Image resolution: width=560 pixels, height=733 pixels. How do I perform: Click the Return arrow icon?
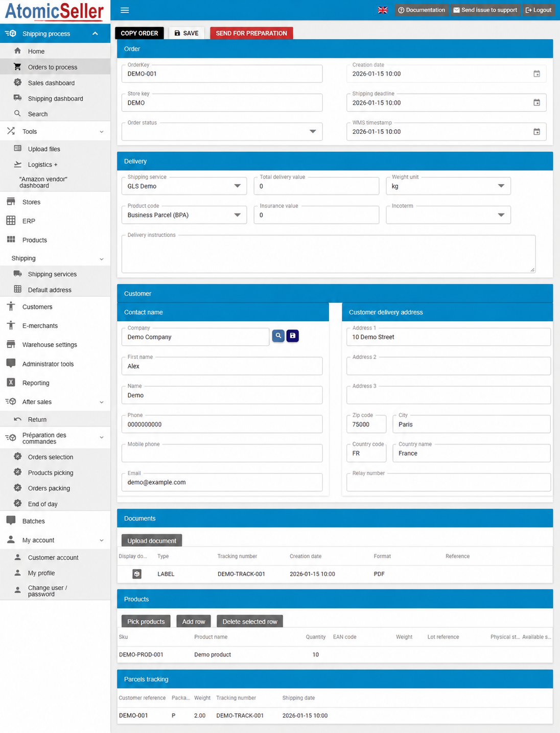pyautogui.click(x=18, y=419)
